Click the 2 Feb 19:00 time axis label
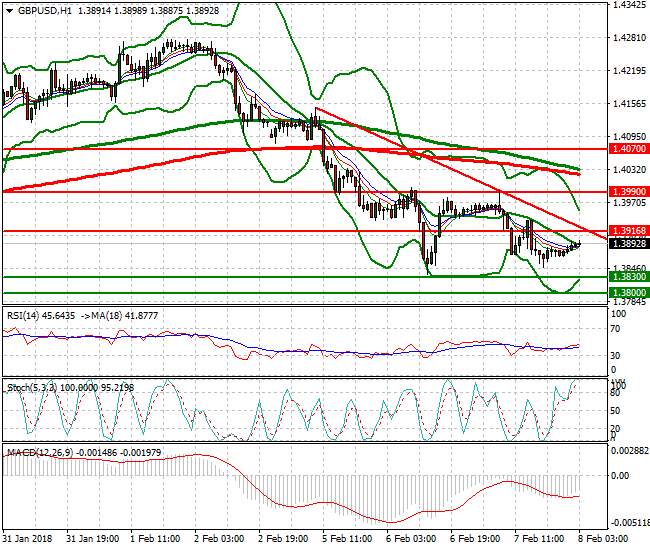The height and width of the screenshot is (550, 650). [x=283, y=539]
